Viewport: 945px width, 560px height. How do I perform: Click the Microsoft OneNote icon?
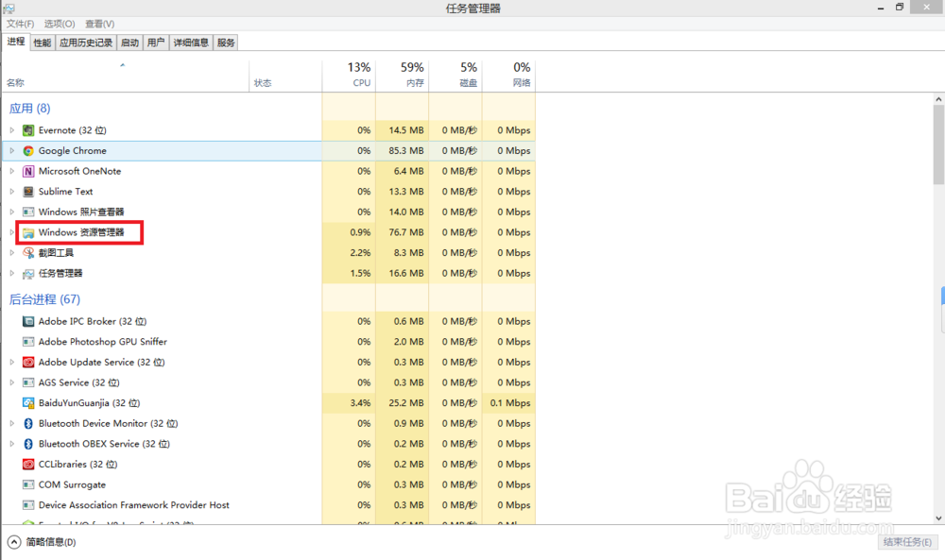pos(28,172)
